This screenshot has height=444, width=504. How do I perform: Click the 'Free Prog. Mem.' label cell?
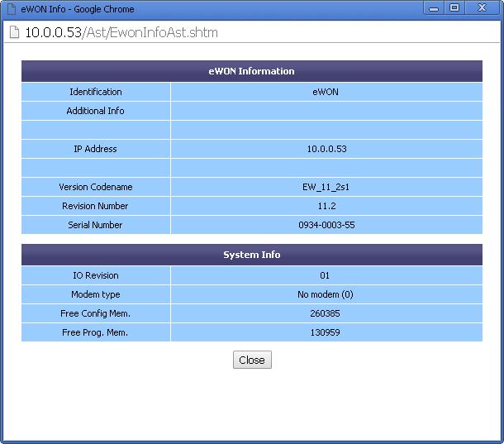click(96, 332)
